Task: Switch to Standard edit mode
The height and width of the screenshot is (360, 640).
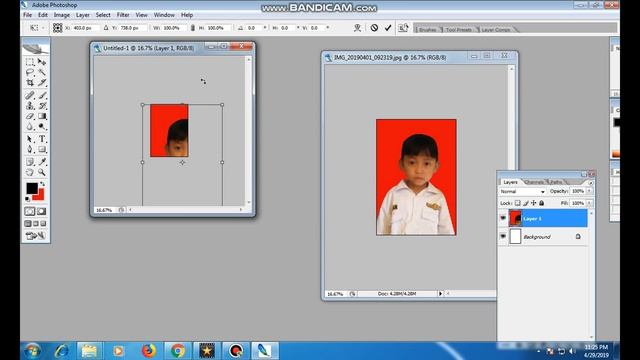Action: pyautogui.click(x=30, y=211)
